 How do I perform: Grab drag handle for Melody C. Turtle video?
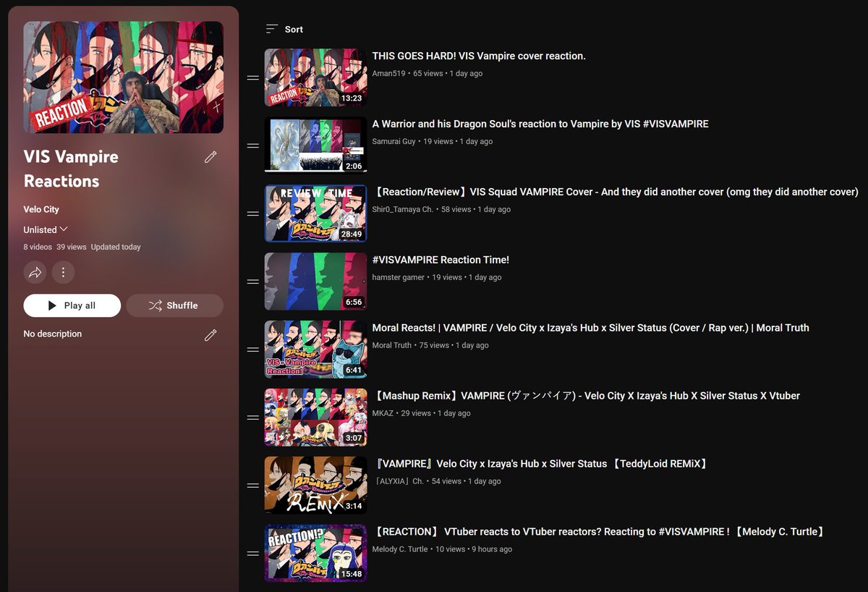coord(253,554)
